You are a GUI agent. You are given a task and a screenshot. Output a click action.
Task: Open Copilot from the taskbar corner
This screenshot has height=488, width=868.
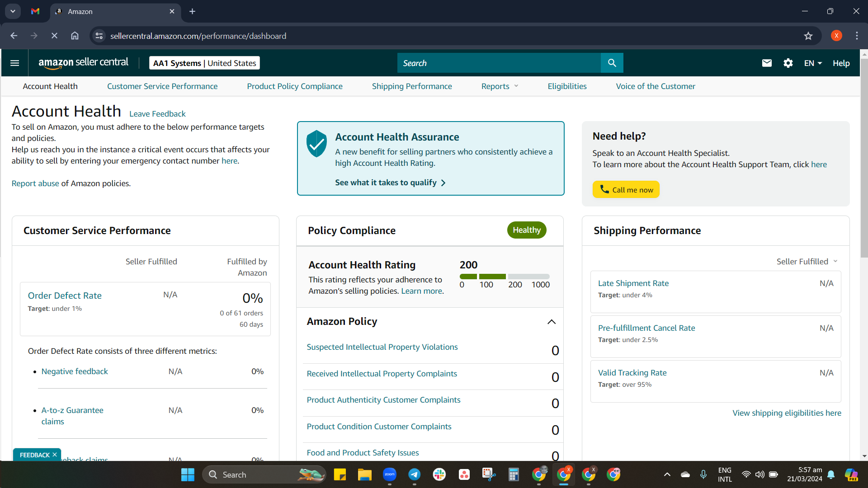coord(852,474)
